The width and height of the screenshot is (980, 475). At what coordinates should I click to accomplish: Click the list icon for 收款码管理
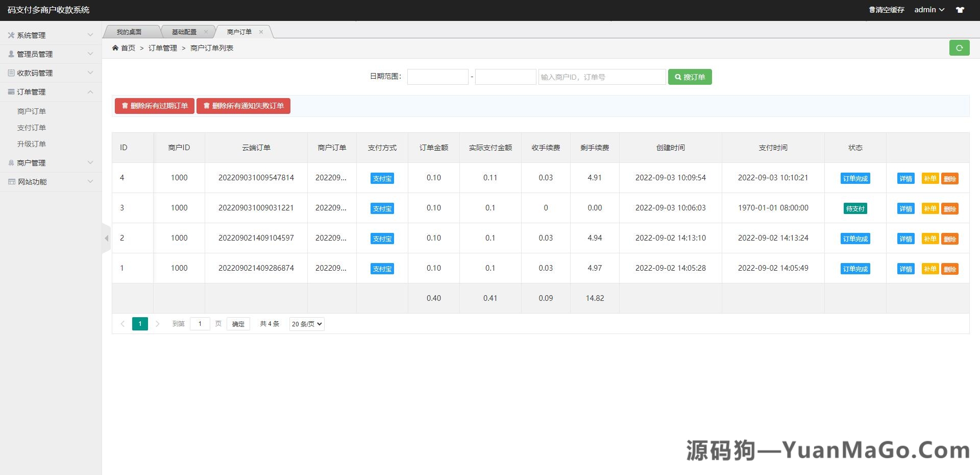[x=10, y=73]
